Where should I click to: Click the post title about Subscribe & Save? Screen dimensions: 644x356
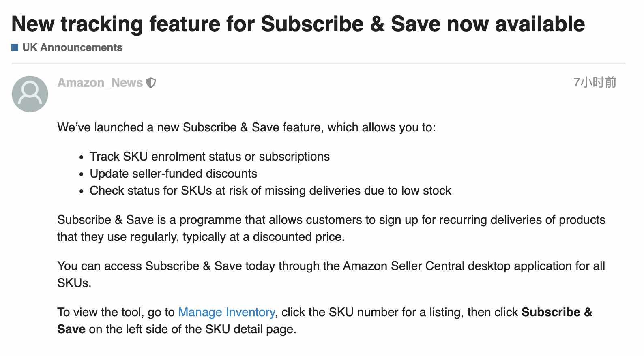298,24
